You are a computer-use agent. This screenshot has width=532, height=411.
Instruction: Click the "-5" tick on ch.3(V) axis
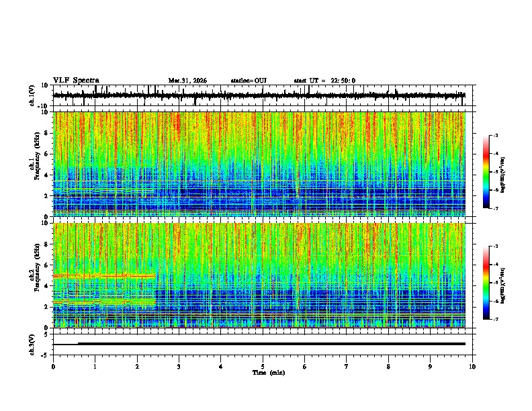46,355
